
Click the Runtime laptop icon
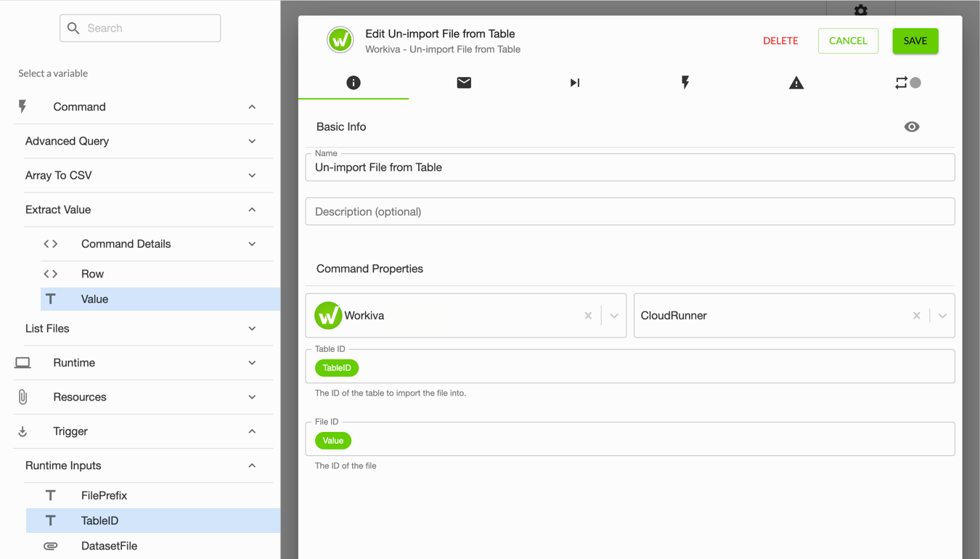(x=23, y=363)
